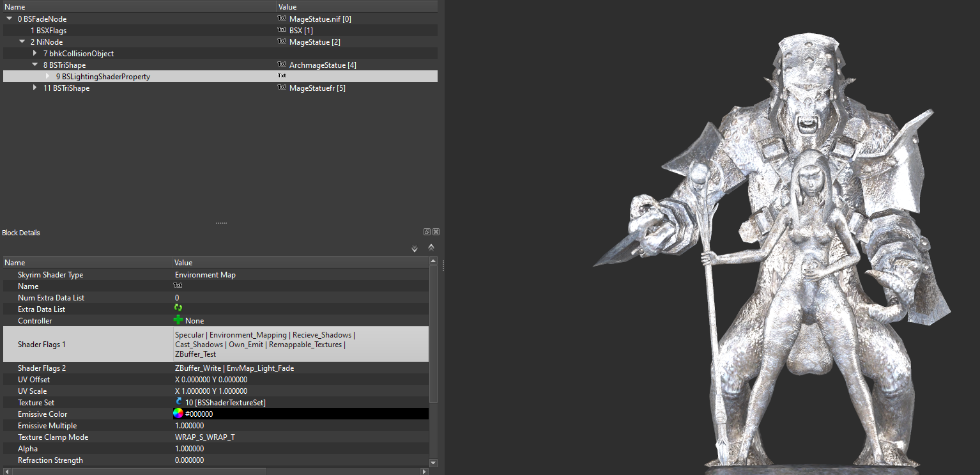Screen dimensions: 980x475
Task: Click the Txt icon beside ArchmageStatue [4]
Action: 281,65
